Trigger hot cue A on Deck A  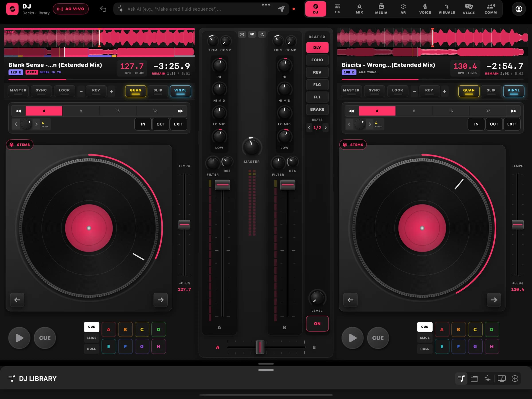pyautogui.click(x=109, y=329)
